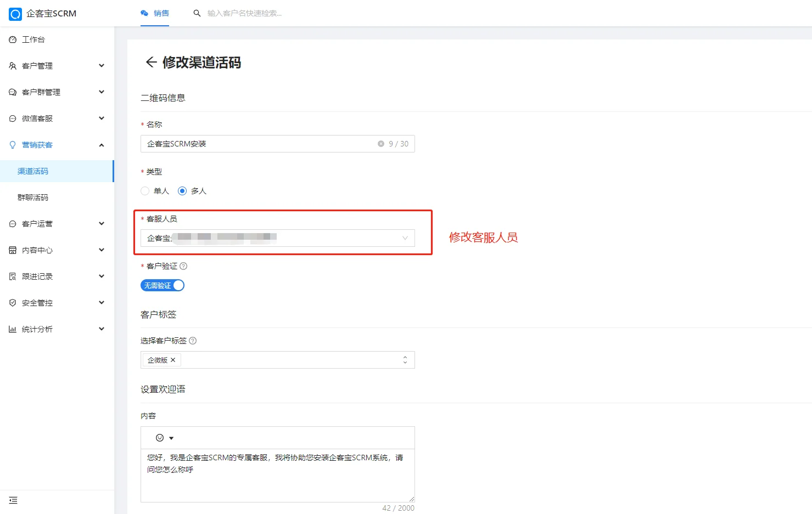Click the 客户运营 sidebar icon

click(13, 224)
